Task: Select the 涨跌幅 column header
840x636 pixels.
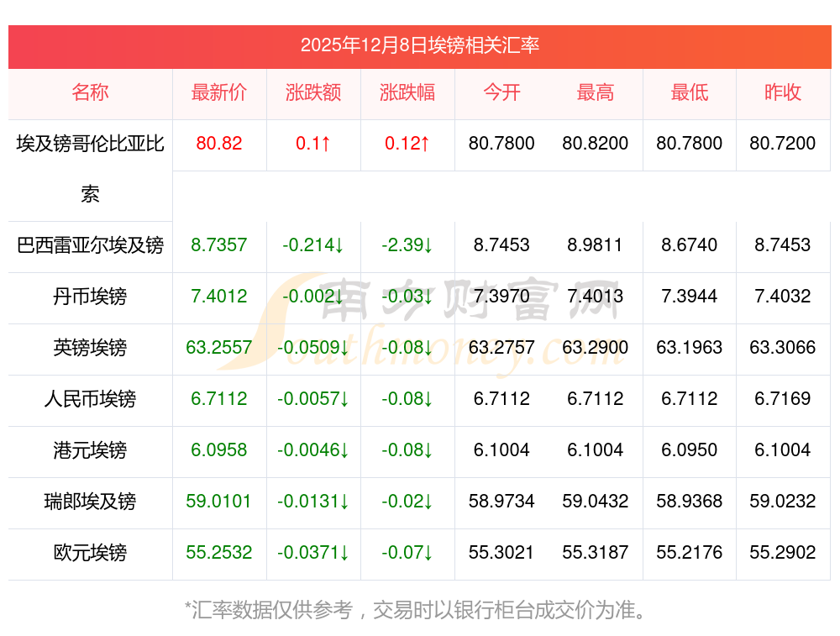Action: click(407, 93)
